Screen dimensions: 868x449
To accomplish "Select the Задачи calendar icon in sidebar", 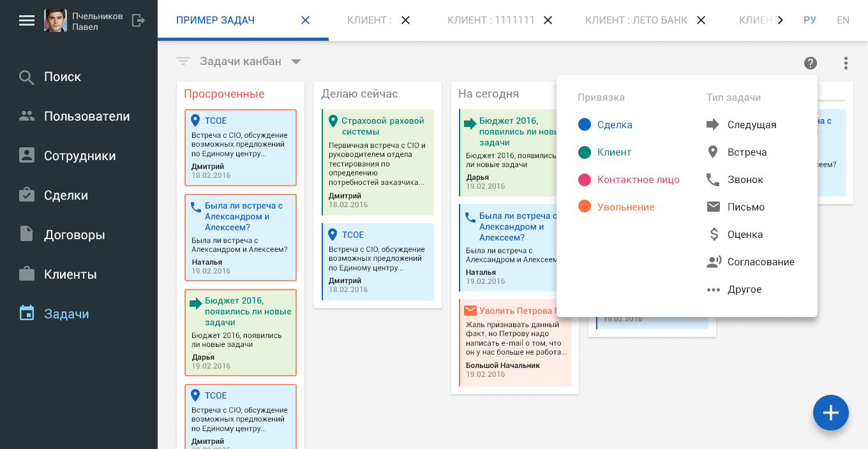I will point(27,313).
